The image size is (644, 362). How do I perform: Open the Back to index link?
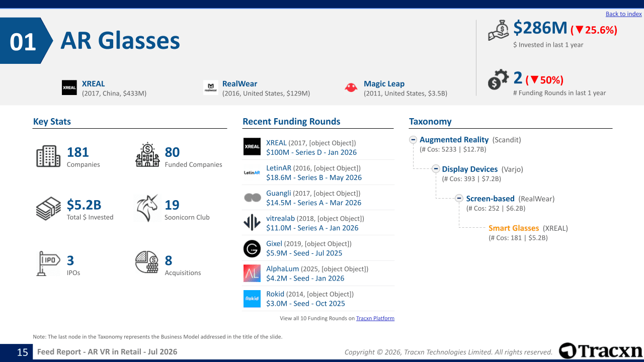pyautogui.click(x=624, y=14)
